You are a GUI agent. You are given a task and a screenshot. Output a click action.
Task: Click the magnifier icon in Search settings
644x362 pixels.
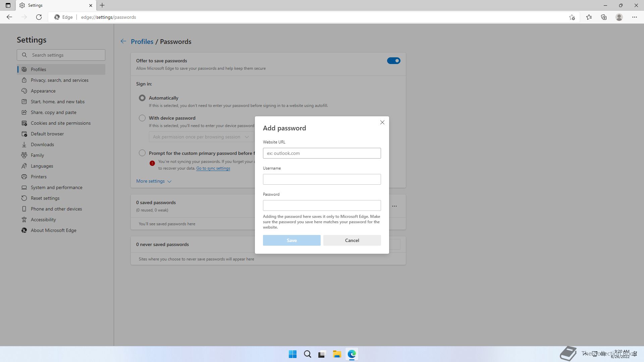coord(24,55)
